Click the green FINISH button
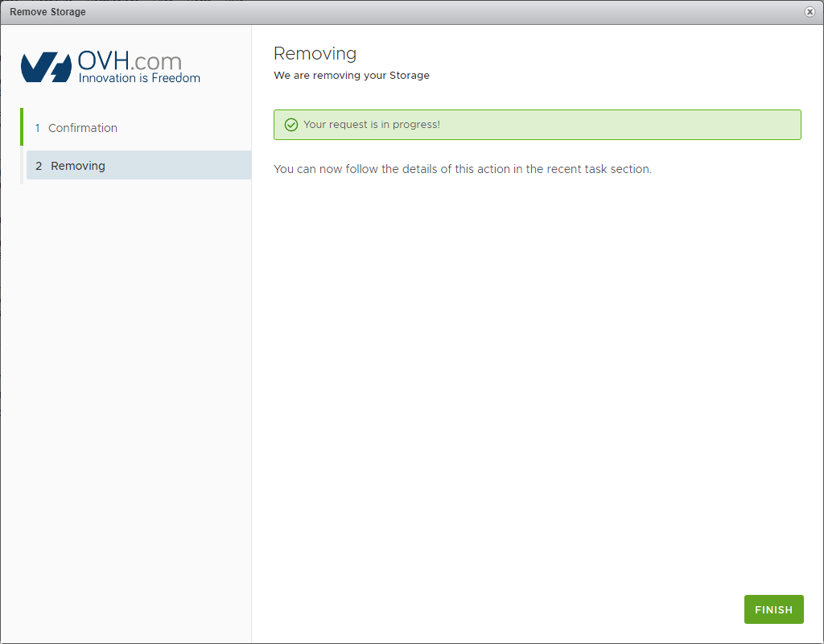This screenshot has width=824, height=644. [x=773, y=609]
